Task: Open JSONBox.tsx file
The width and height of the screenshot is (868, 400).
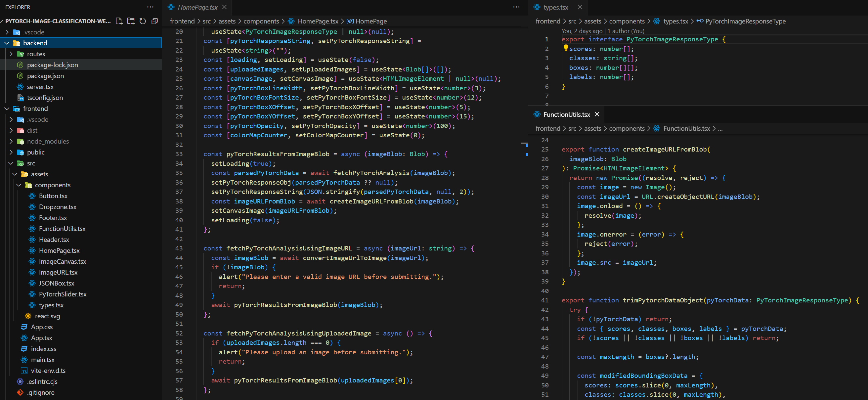Action: [81, 283]
